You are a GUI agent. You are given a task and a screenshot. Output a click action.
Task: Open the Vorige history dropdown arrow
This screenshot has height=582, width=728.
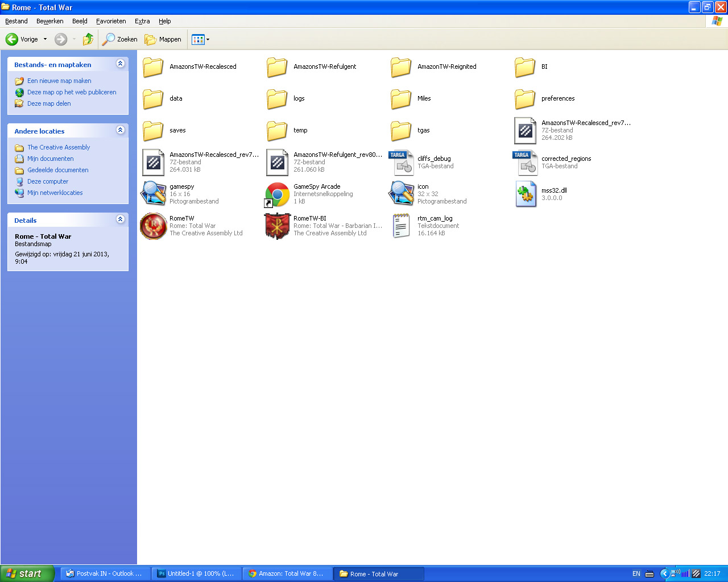tap(45, 39)
